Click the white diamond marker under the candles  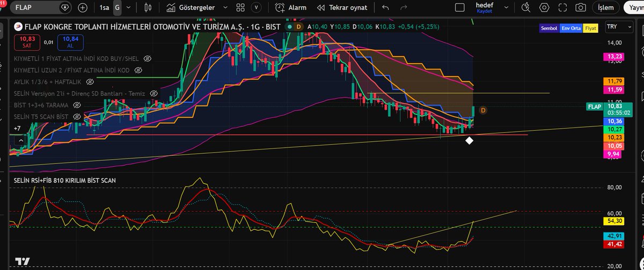pyautogui.click(x=470, y=141)
